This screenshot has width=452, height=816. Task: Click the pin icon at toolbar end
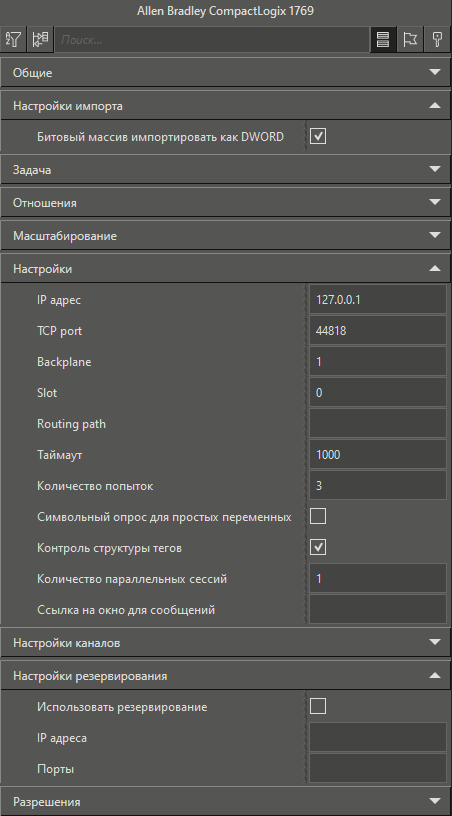click(x=437, y=39)
